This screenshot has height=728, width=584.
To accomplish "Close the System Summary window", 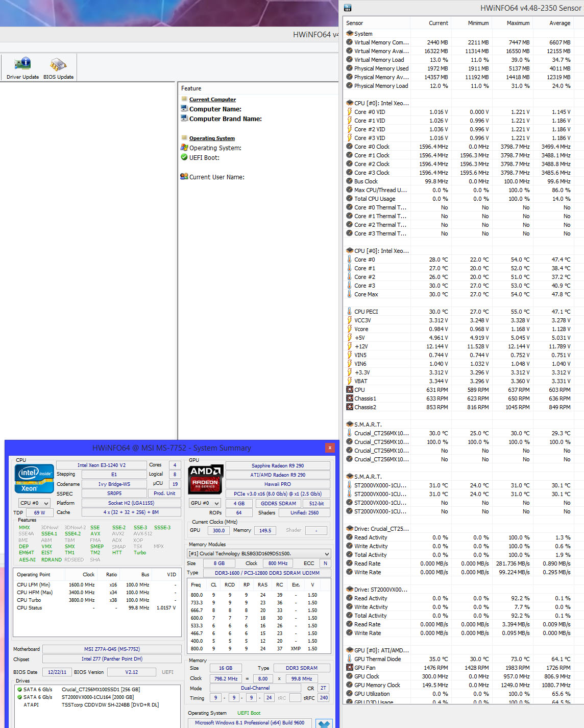I will [x=330, y=448].
